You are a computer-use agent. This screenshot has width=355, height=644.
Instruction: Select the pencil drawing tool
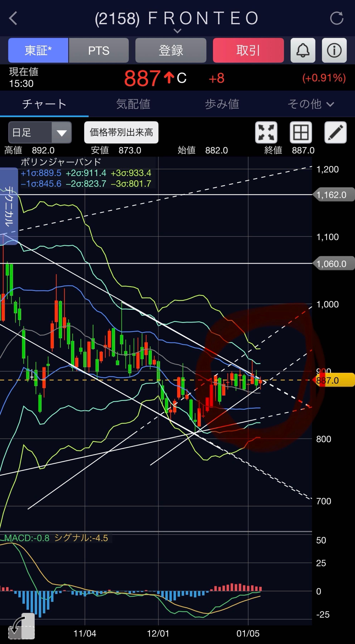click(335, 132)
